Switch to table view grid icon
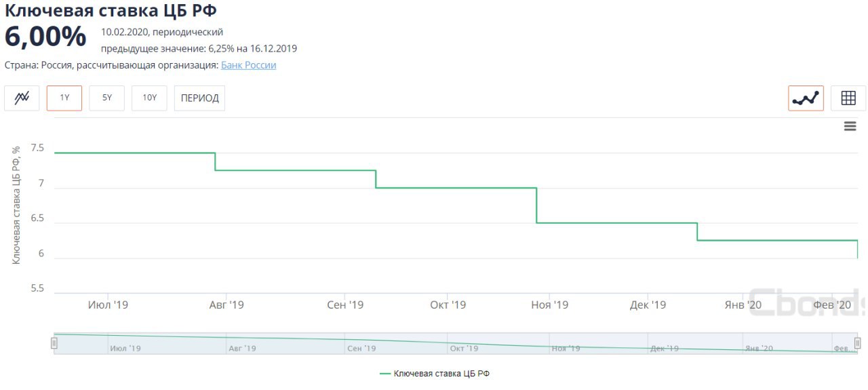Viewport: 868px width, 390px height. point(848,98)
